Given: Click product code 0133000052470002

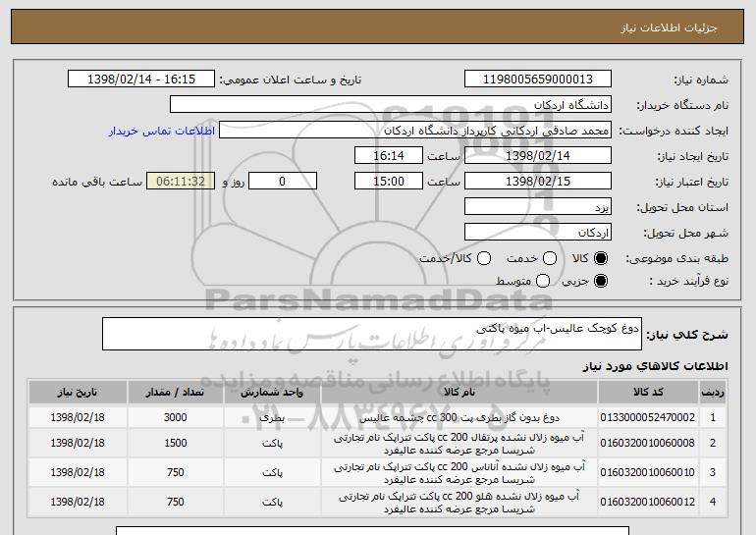Looking at the screenshot, I should pyautogui.click(x=648, y=418).
